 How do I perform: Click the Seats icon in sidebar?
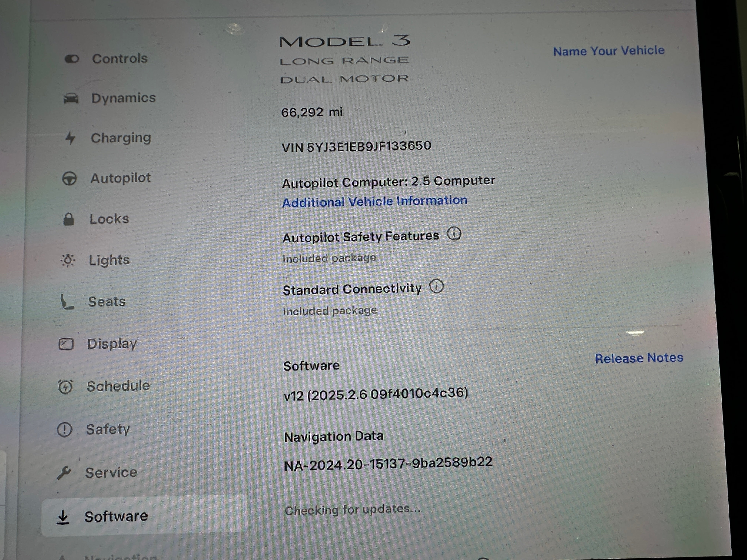pos(67,302)
